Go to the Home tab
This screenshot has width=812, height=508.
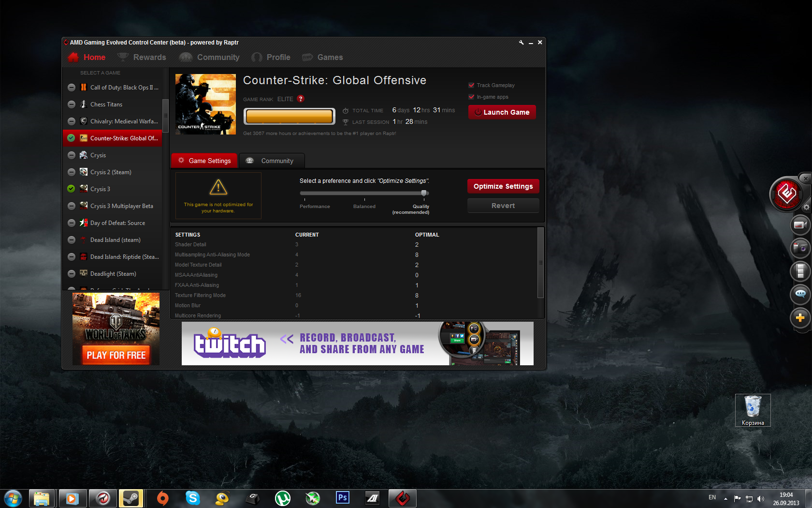click(x=87, y=57)
